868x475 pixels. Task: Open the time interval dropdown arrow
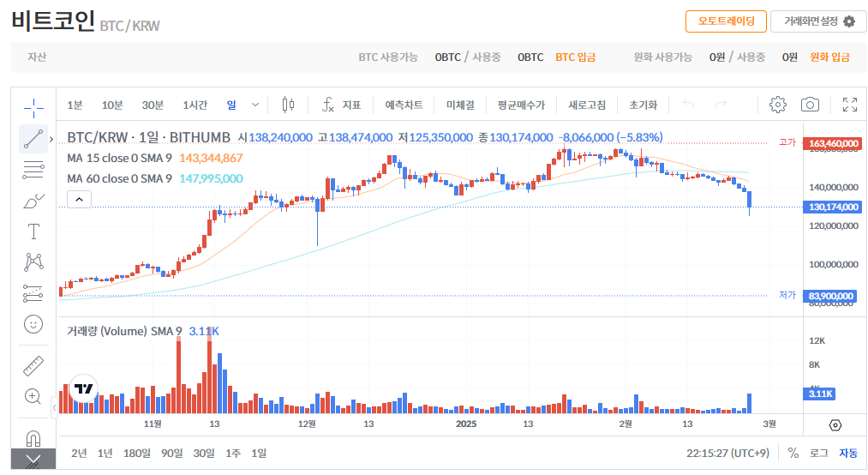[255, 105]
